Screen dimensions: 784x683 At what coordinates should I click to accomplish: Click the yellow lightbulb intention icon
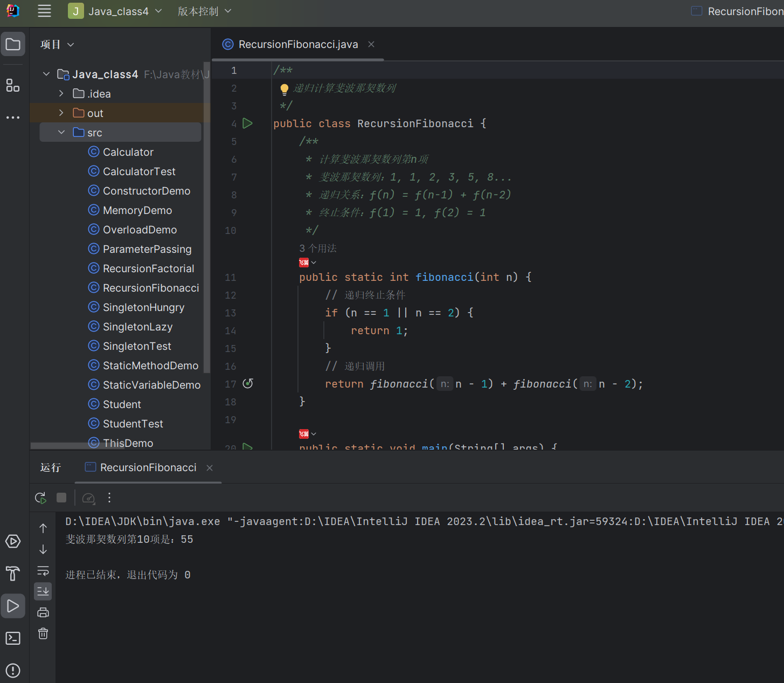pos(285,89)
